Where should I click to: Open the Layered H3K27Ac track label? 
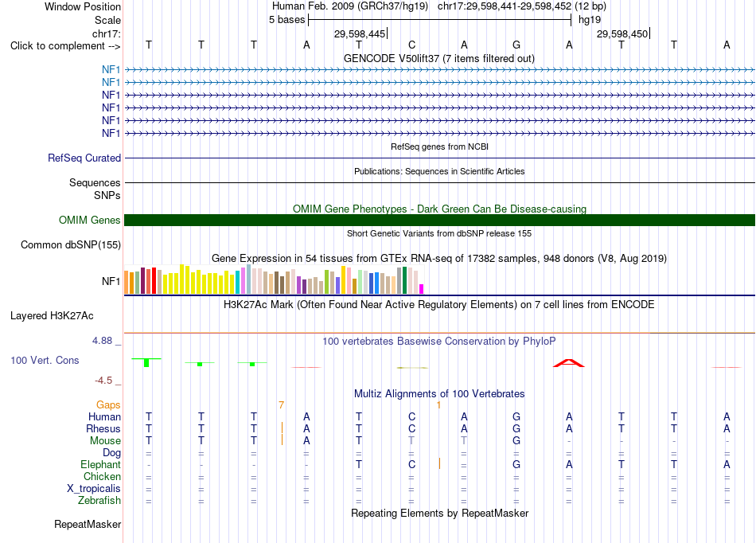(x=52, y=316)
